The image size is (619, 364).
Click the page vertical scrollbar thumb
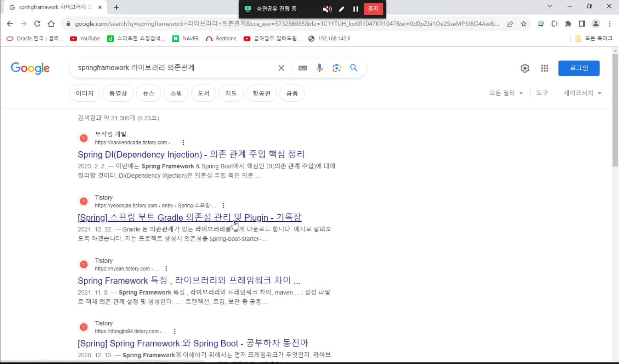tap(615, 110)
